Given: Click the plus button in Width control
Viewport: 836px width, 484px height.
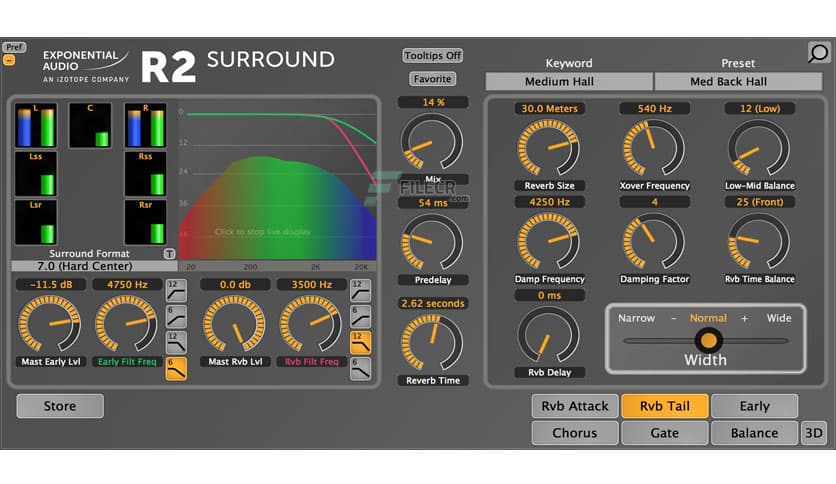Looking at the screenshot, I should coord(744,318).
